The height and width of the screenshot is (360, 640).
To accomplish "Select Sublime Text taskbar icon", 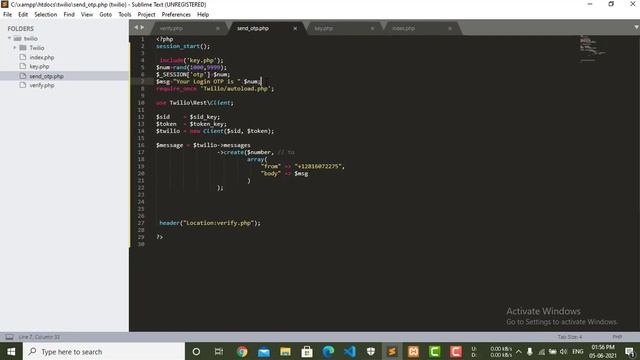I will pos(392,351).
